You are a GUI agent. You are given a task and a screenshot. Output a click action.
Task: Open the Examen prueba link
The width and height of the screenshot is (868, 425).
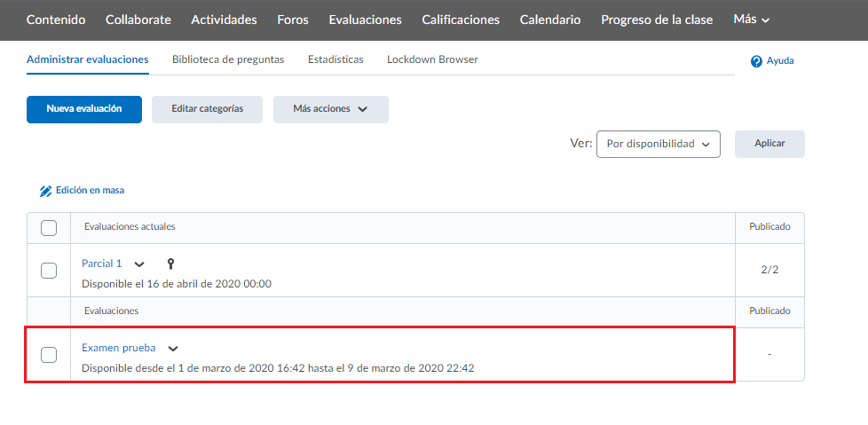tap(118, 348)
